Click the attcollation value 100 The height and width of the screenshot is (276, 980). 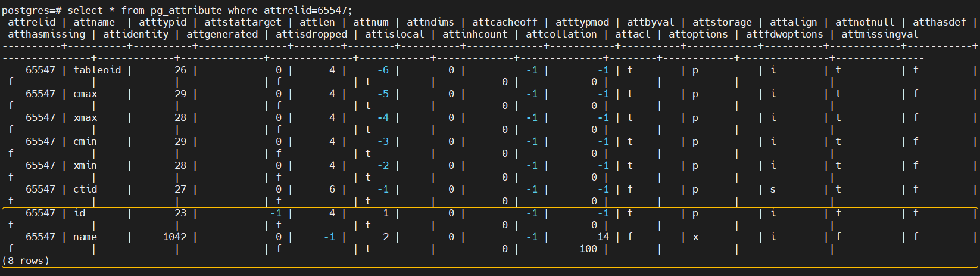(x=588, y=249)
